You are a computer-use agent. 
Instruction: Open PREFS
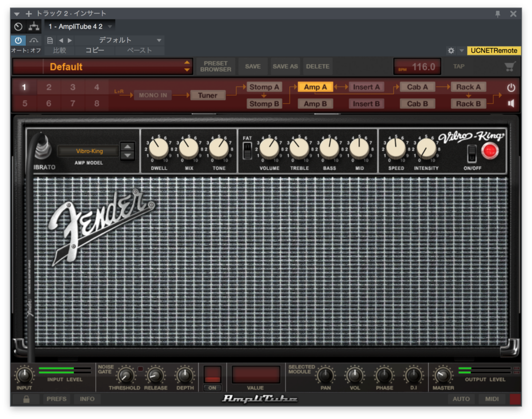[x=56, y=399]
